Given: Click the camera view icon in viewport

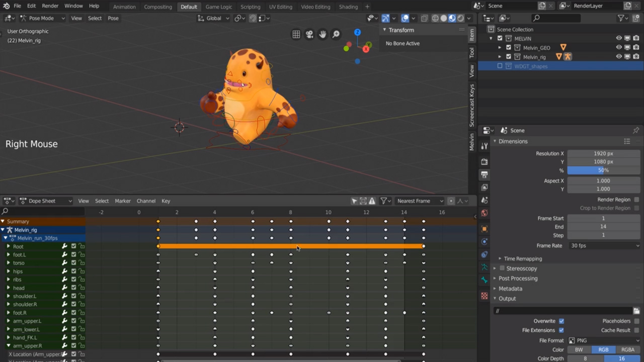Looking at the screenshot, I should pos(309,34).
